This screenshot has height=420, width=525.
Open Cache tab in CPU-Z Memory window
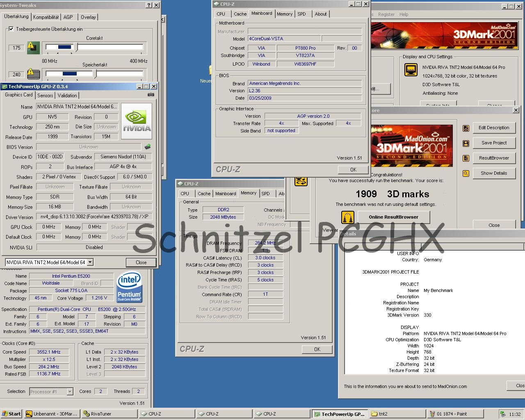click(204, 194)
